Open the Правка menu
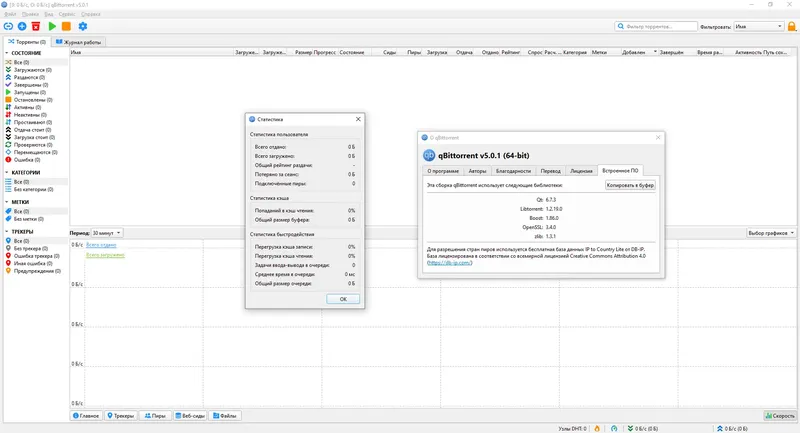Viewport: 800px width, 433px height. (30, 14)
